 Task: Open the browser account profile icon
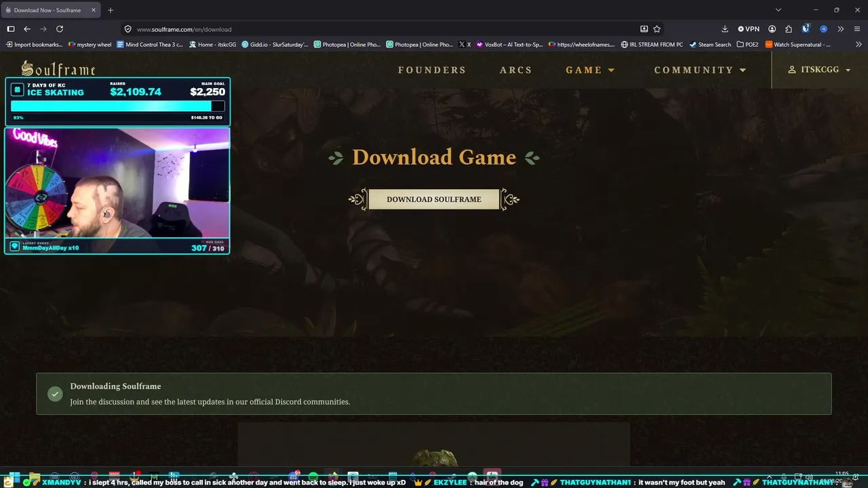(x=772, y=29)
